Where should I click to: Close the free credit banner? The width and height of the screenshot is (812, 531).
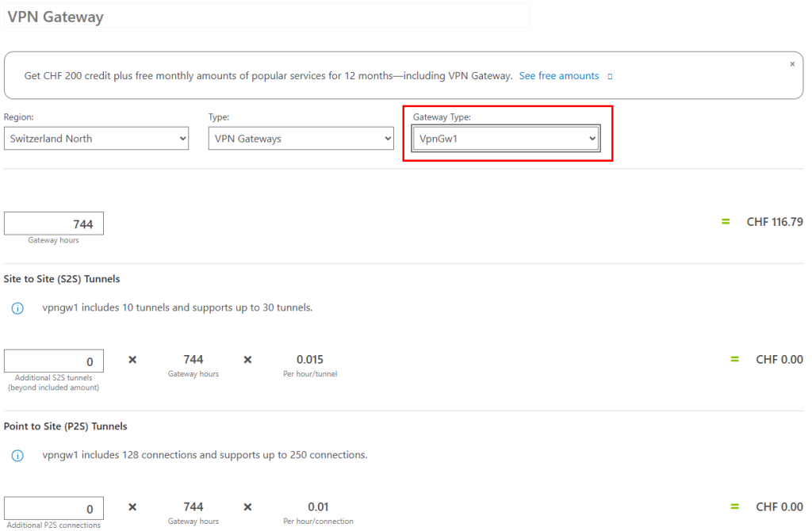coord(792,64)
